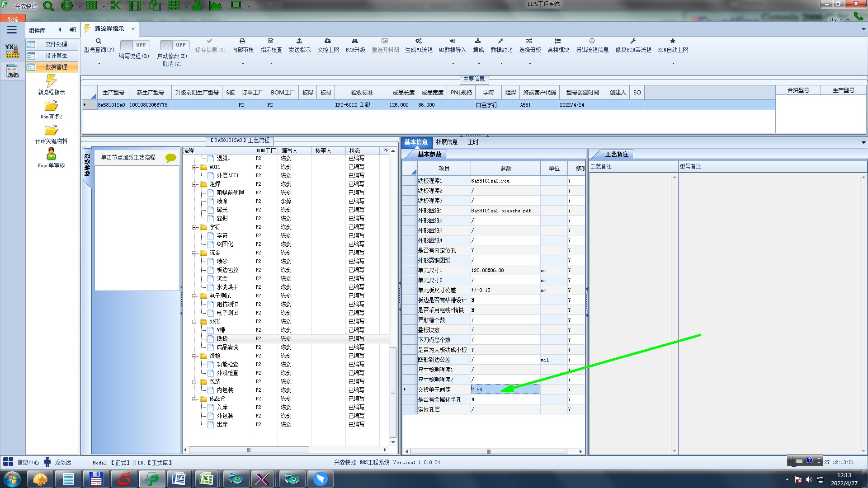
Task: Click the 文控上网 cloud icon
Action: coord(328,41)
